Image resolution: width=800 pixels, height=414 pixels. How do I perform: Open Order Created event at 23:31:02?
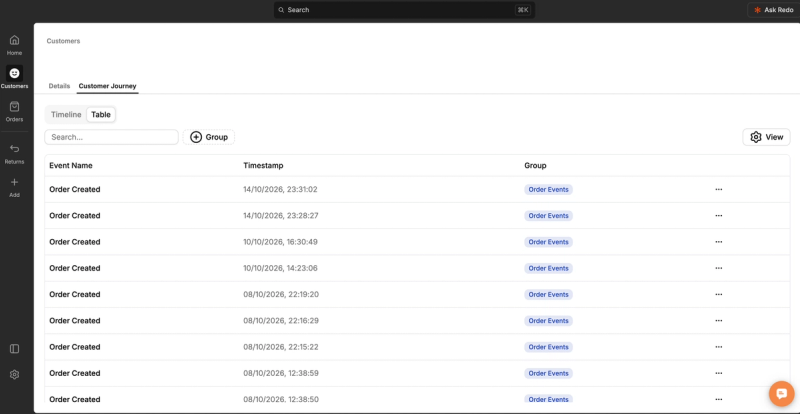[x=74, y=189]
